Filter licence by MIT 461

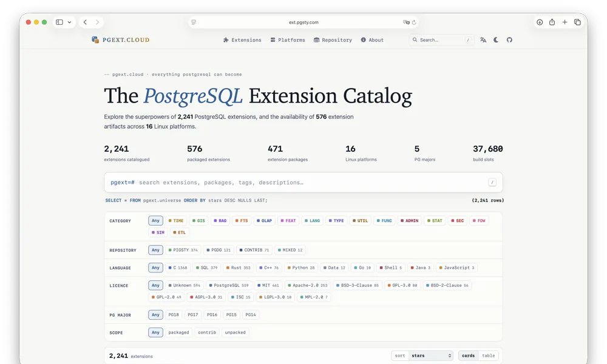[x=268, y=286]
